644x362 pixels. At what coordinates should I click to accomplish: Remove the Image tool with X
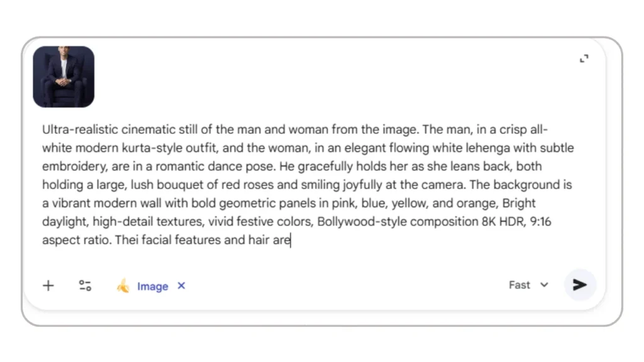(181, 286)
